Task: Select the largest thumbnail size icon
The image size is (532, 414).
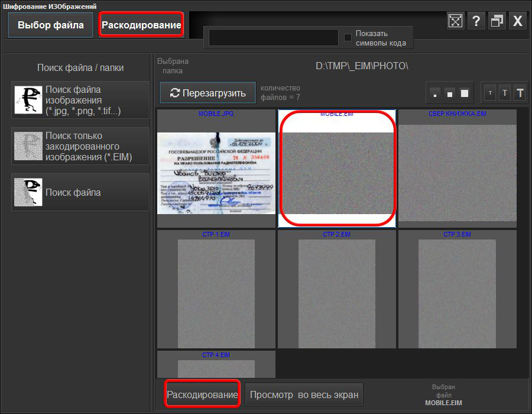Action: [465, 93]
